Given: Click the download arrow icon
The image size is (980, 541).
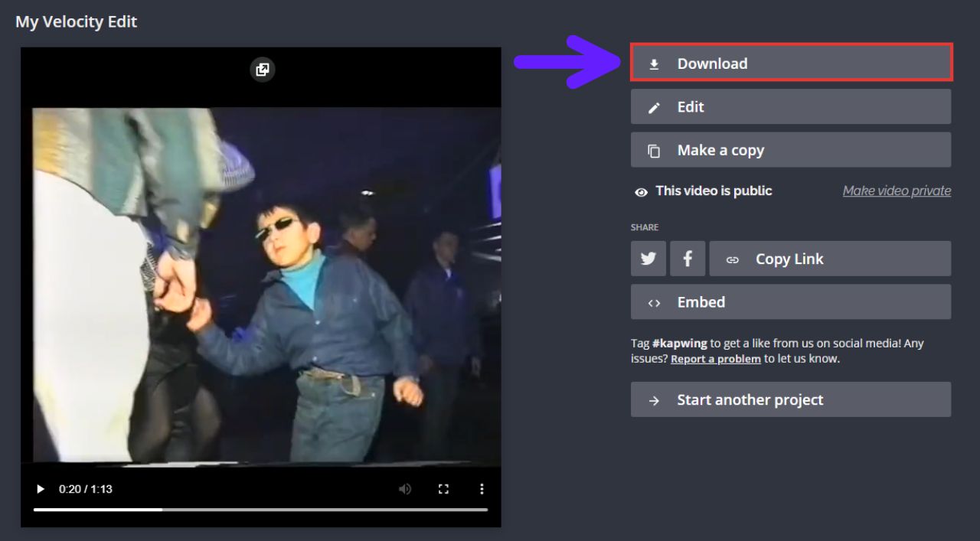Looking at the screenshot, I should pyautogui.click(x=655, y=64).
